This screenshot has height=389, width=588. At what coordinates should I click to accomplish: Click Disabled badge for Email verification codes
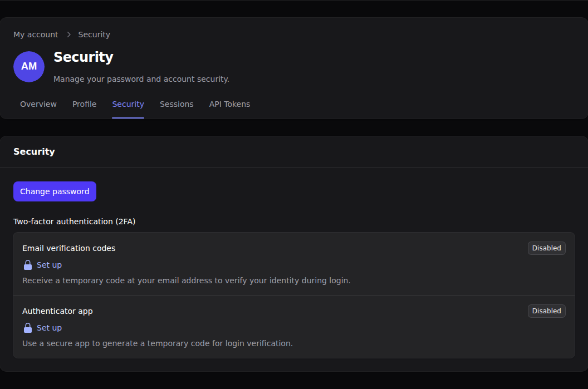tap(546, 248)
